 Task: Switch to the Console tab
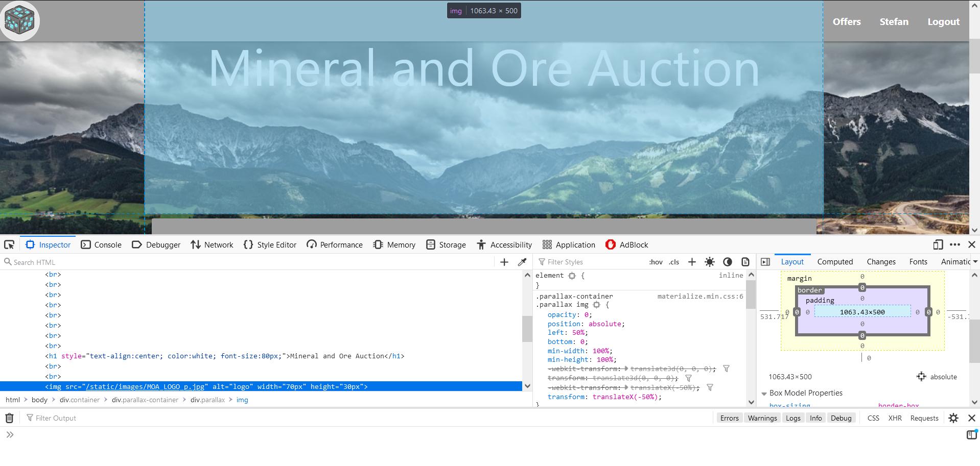pos(101,244)
